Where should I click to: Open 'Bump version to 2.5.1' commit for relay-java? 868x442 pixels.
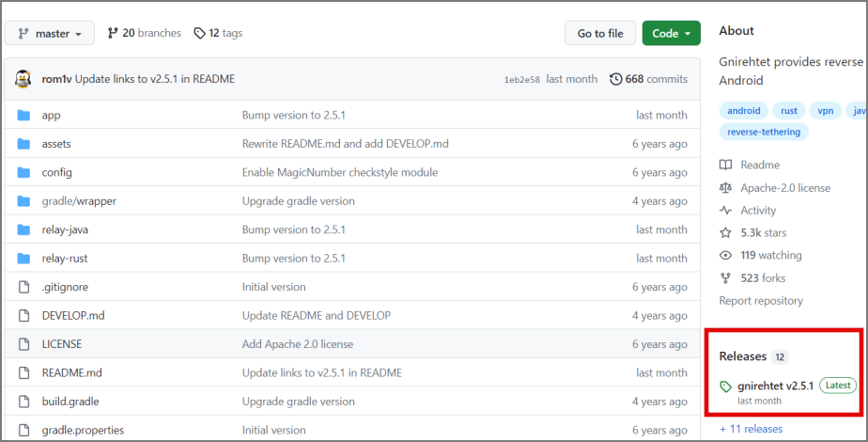(293, 229)
